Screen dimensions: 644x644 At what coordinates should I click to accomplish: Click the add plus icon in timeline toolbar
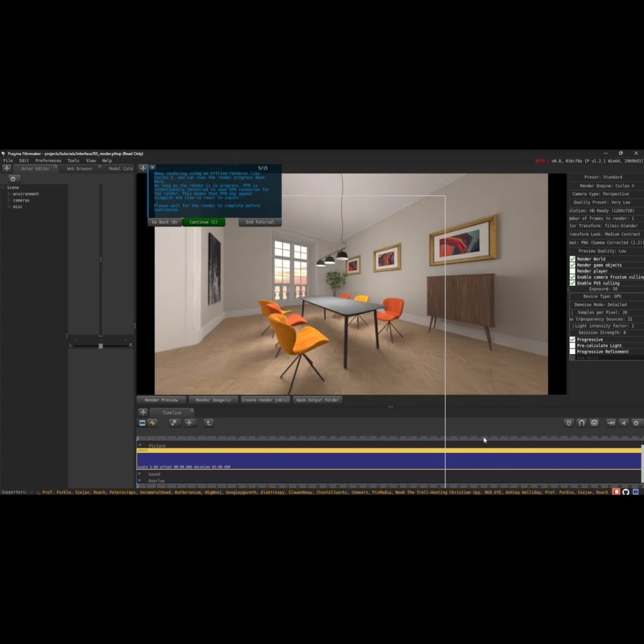189,422
